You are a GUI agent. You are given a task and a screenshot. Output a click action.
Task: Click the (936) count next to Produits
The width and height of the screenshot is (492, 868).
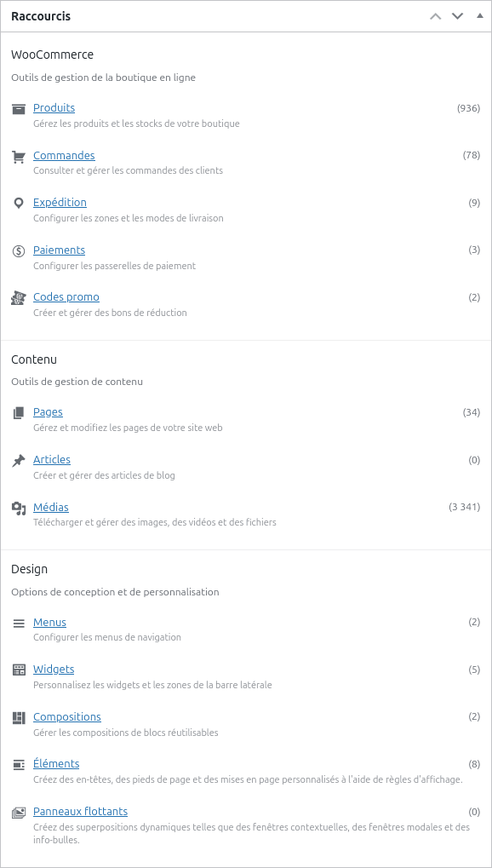(468, 108)
